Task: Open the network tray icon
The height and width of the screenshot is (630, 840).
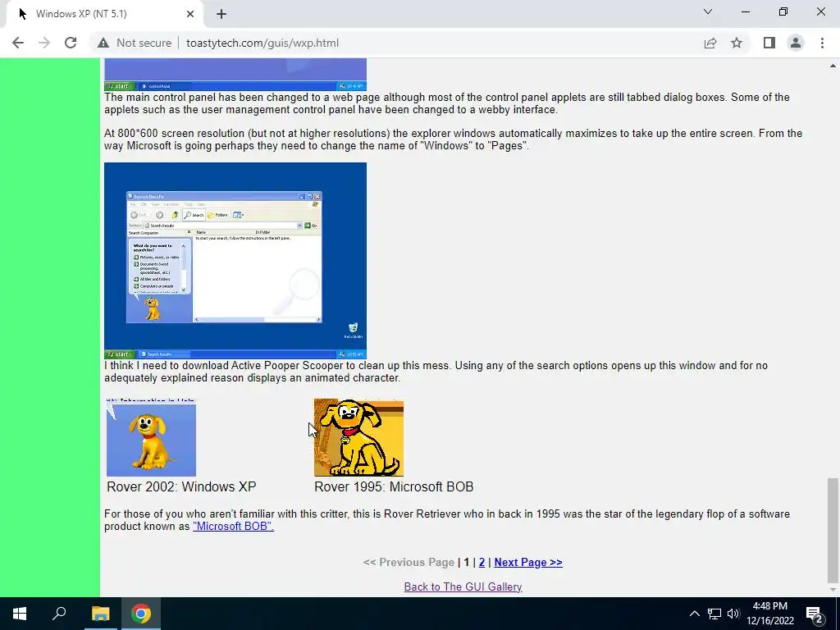Action: [714, 614]
